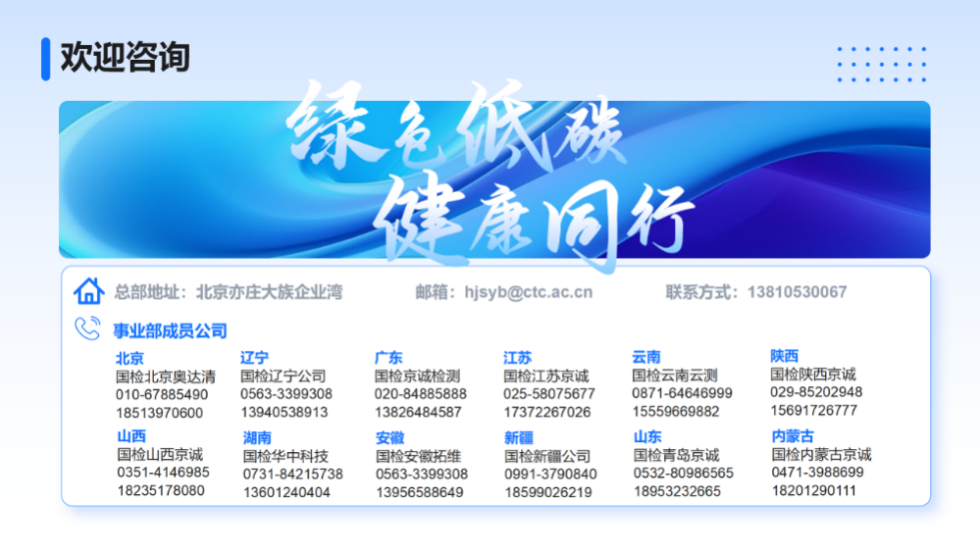Click the blue house icon
Screen dimensions: 980x551
pos(88,291)
